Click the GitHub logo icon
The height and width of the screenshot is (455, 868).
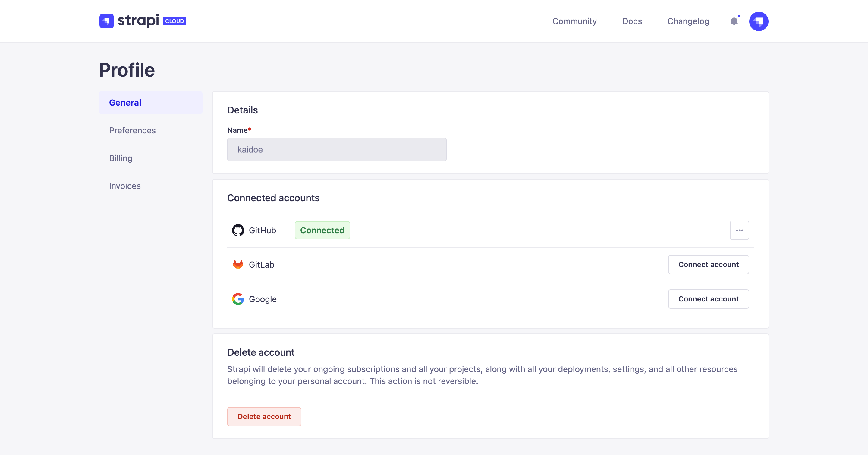click(238, 230)
